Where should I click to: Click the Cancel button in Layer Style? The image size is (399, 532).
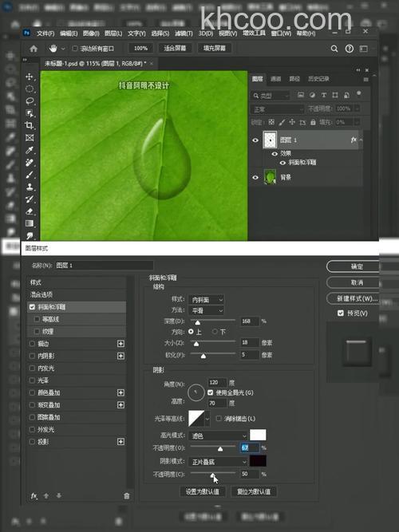pyautogui.click(x=353, y=282)
